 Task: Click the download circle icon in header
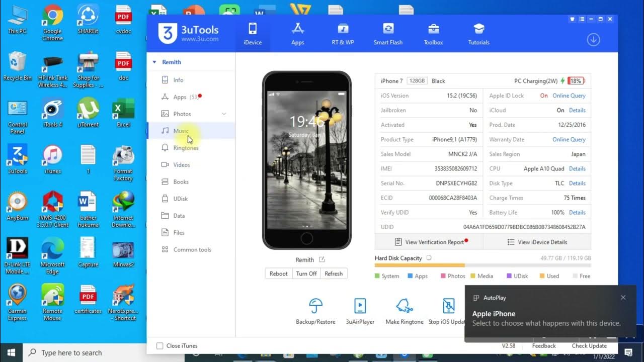pyautogui.click(x=594, y=40)
